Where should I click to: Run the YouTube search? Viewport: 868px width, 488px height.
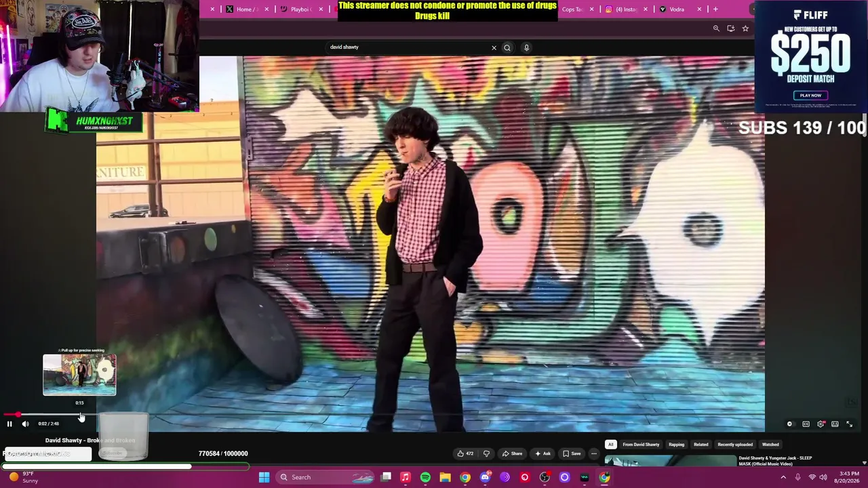point(507,47)
